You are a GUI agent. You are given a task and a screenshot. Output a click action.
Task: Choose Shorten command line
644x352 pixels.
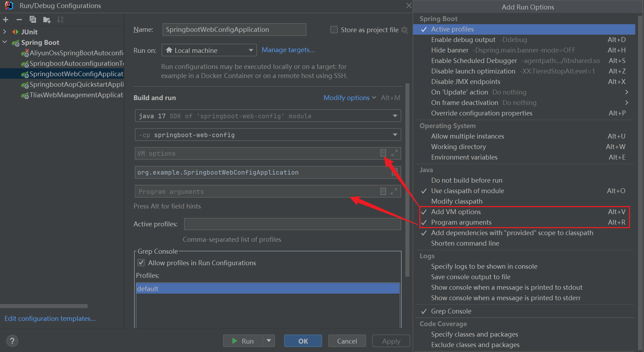(x=524, y=243)
